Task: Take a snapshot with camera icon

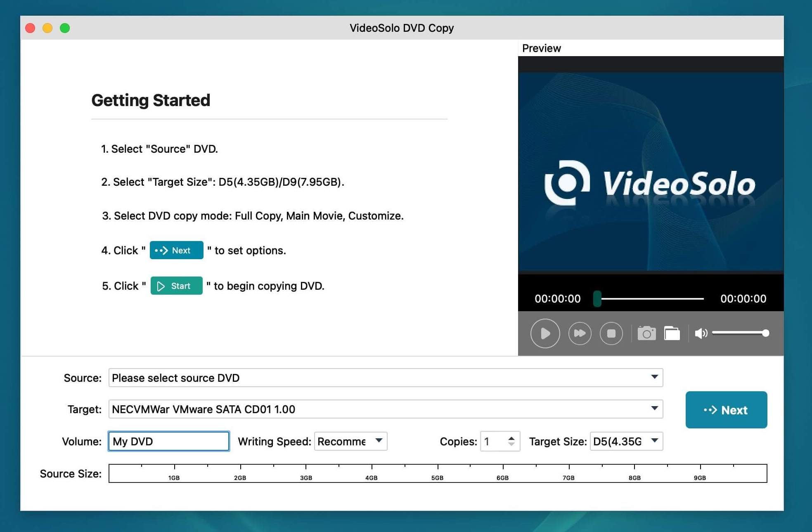Action: click(646, 333)
